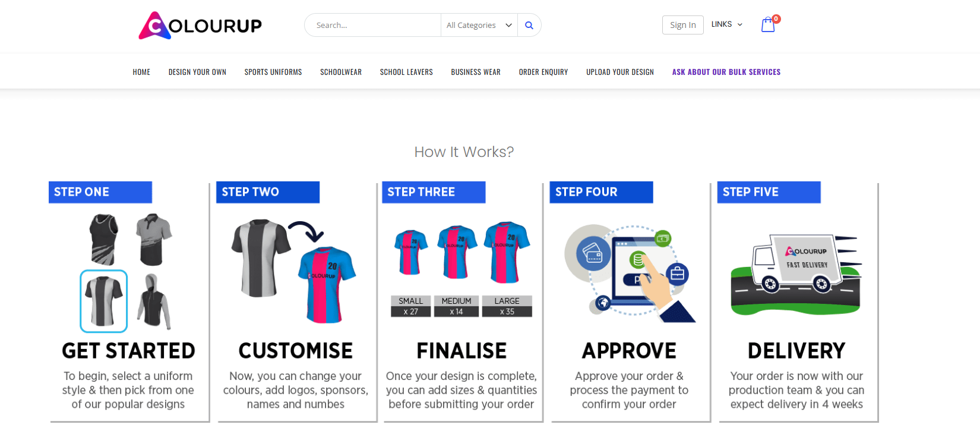
Task: Open SCHOOL LEAVERS menu
Action: (x=406, y=72)
